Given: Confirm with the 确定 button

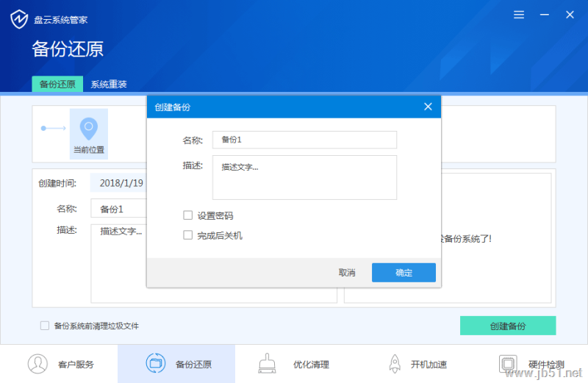Looking at the screenshot, I should pos(404,272).
